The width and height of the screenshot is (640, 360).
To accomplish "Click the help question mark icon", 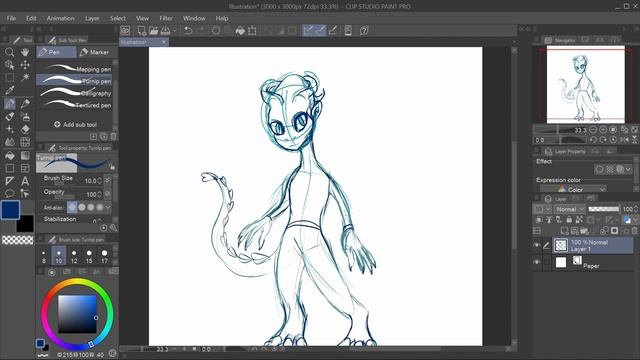I will (x=364, y=31).
